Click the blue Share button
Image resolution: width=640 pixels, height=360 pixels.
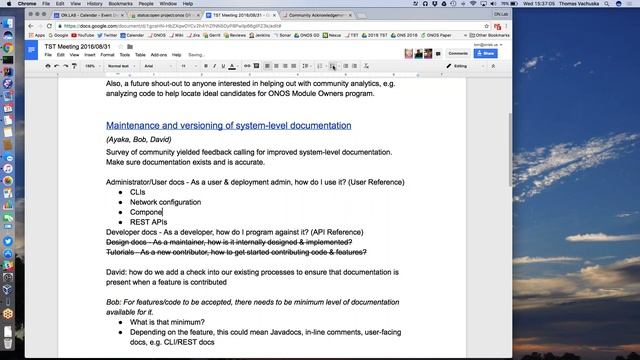(x=486, y=53)
